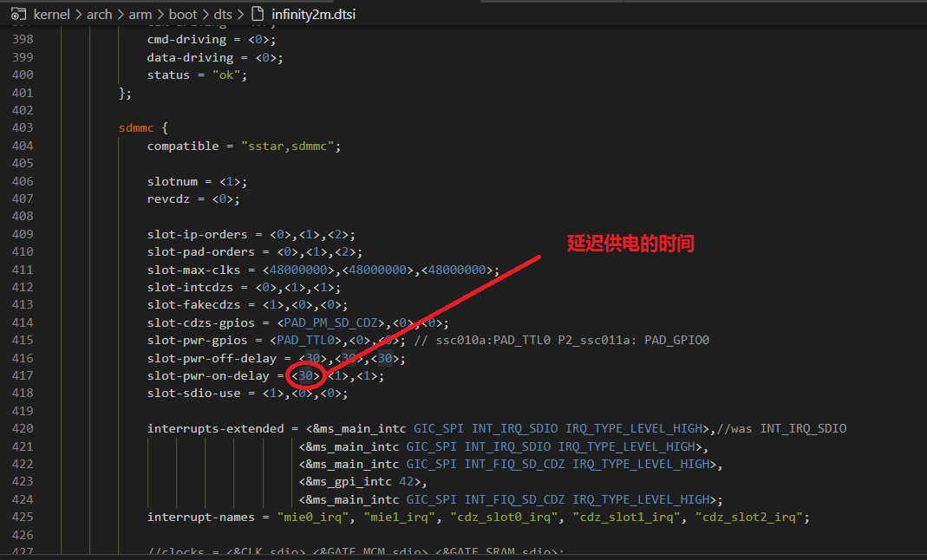Select the dts breadcrumb item
Viewport: 927px width, 560px height.
pyautogui.click(x=224, y=14)
